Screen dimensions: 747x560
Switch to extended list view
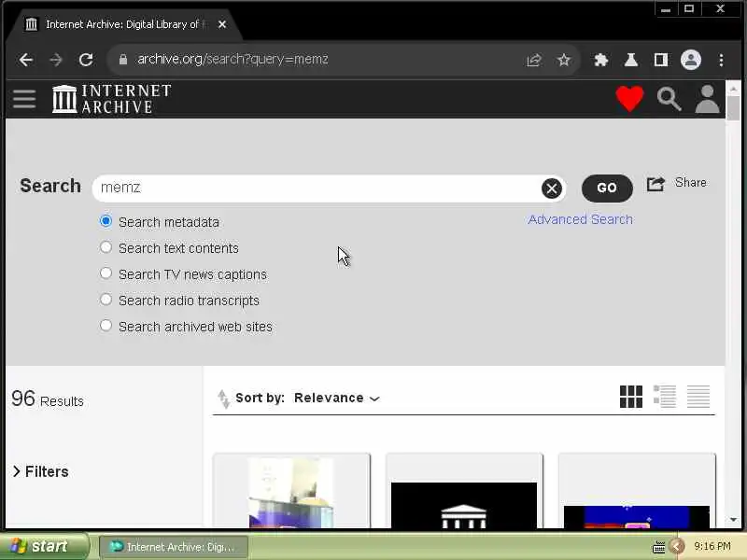665,397
